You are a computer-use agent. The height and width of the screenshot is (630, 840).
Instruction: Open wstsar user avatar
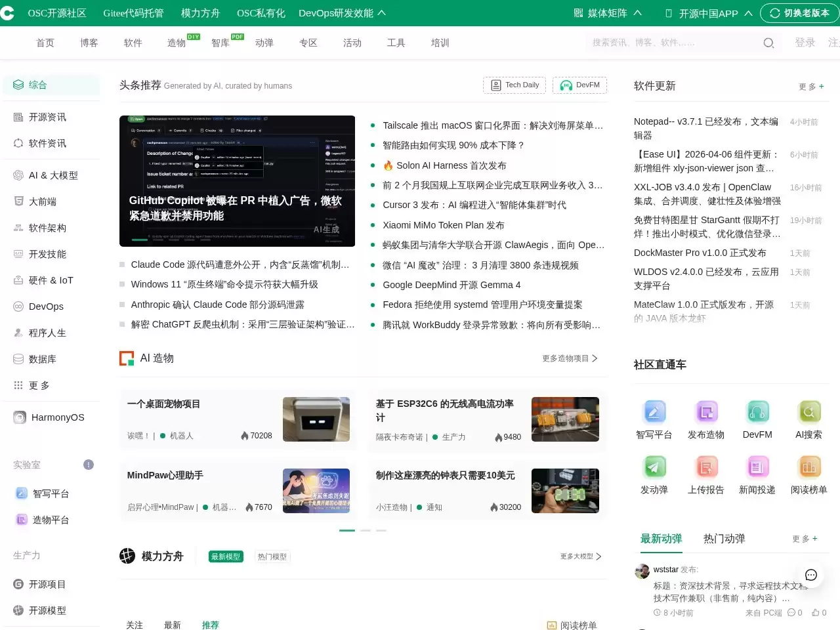coord(642,571)
